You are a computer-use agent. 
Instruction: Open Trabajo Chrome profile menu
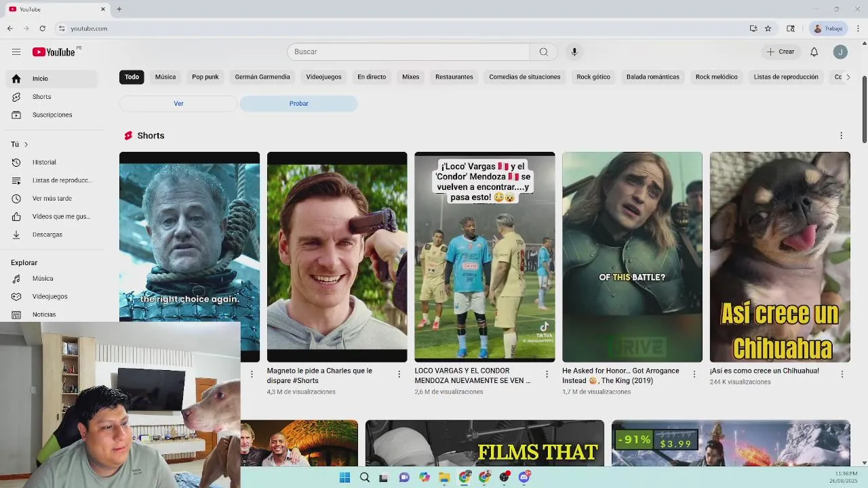click(828, 28)
